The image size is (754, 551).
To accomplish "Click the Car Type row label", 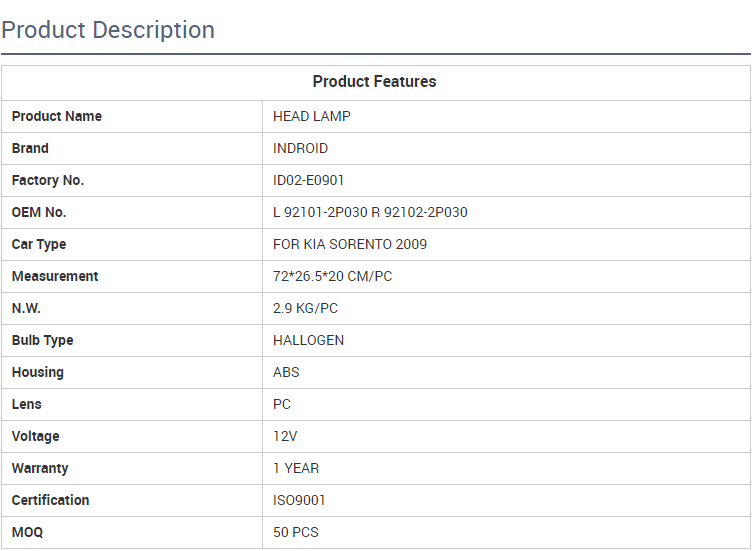I will coord(39,244).
